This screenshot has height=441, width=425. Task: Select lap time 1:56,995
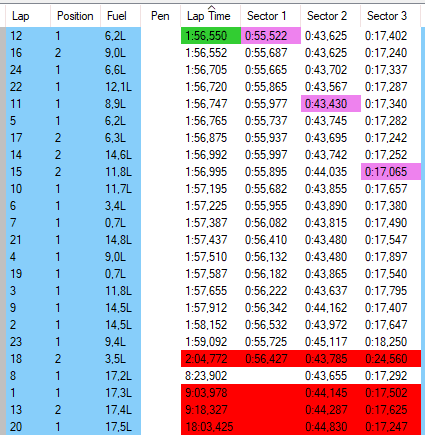(x=206, y=172)
